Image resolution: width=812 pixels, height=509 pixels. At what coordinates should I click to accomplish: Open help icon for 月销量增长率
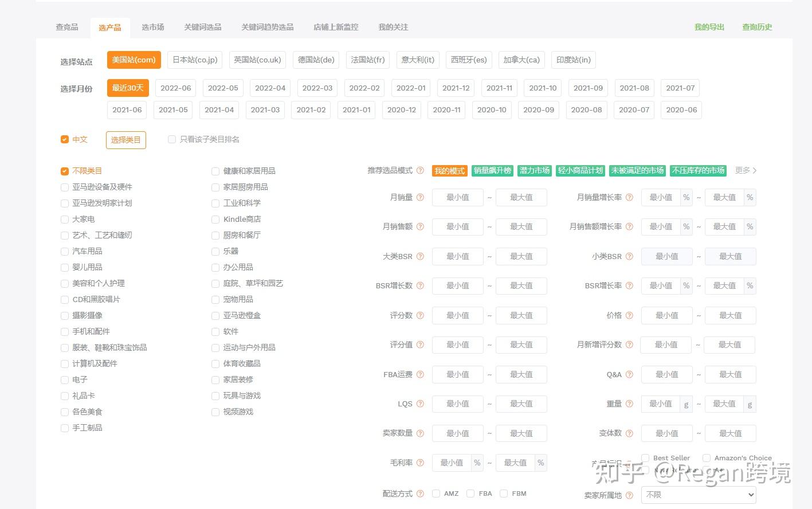coord(629,197)
